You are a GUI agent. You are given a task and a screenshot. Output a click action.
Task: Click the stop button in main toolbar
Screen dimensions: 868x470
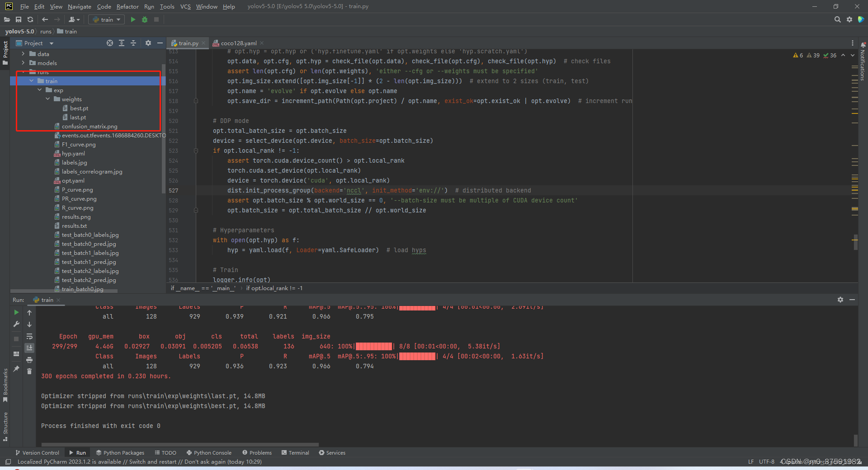click(156, 19)
